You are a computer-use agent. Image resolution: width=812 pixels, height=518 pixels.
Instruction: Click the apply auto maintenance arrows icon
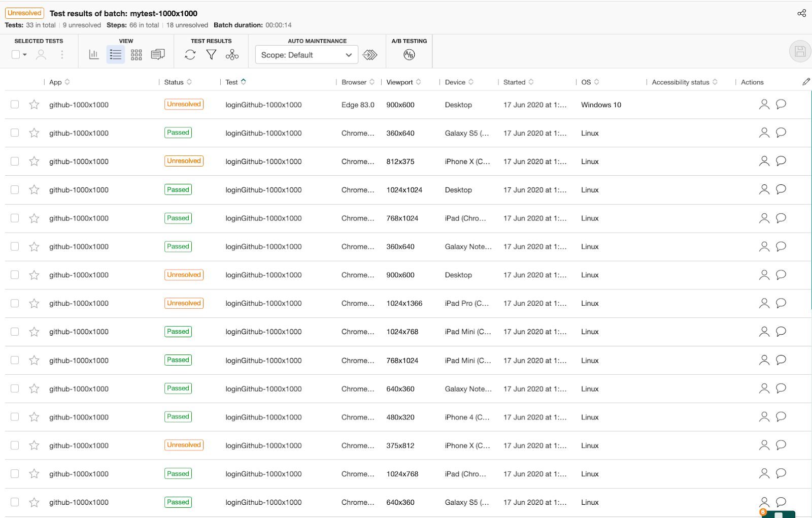coord(370,55)
